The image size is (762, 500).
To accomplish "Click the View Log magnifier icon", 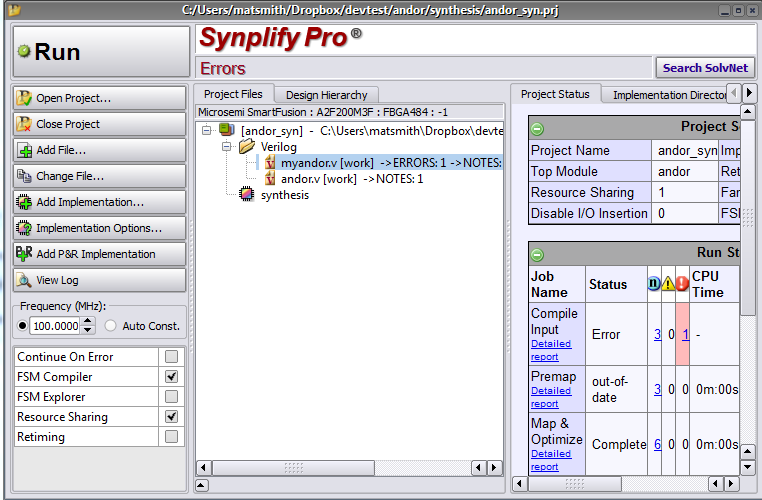I will (x=25, y=280).
